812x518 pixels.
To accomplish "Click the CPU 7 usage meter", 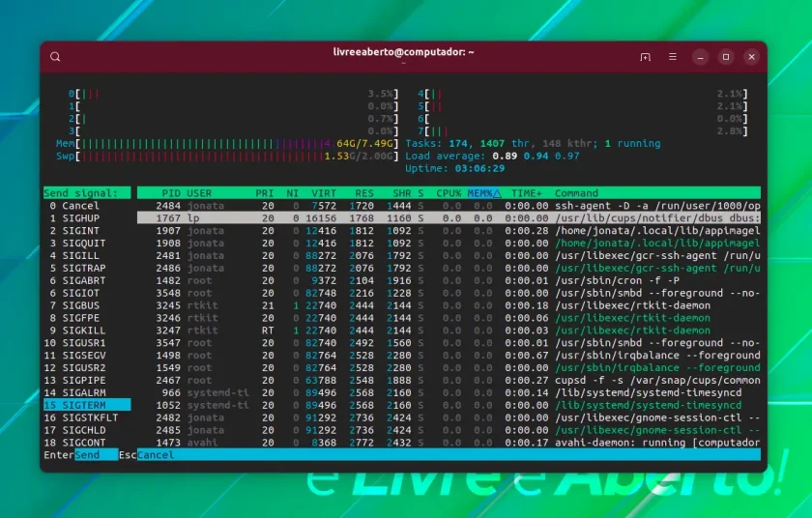I will tap(583, 130).
